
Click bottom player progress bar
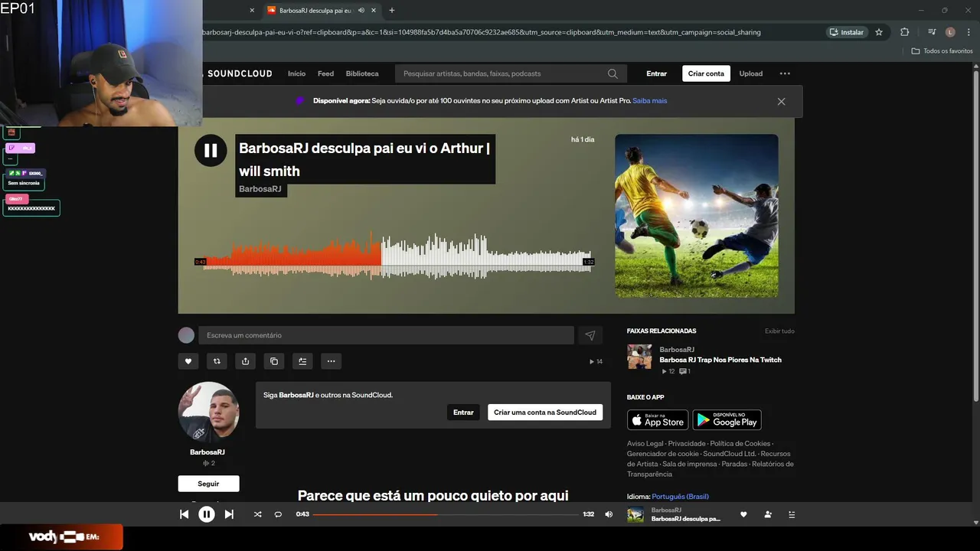[x=446, y=514]
